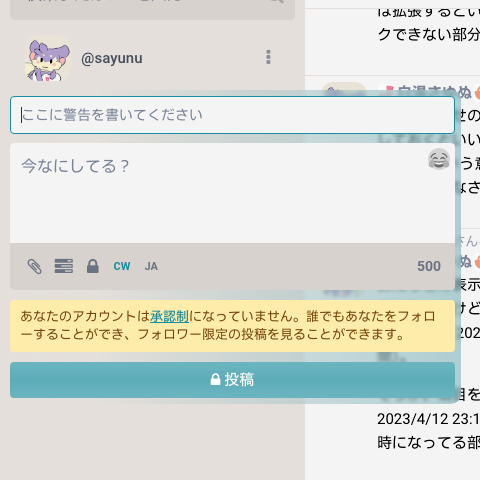
Task: Add a poll with the list icon
Action: pyautogui.click(x=64, y=266)
